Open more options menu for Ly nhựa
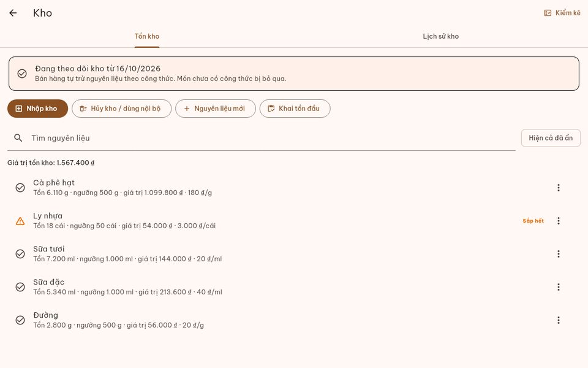Screen dimensions: 588x368 coord(559,221)
